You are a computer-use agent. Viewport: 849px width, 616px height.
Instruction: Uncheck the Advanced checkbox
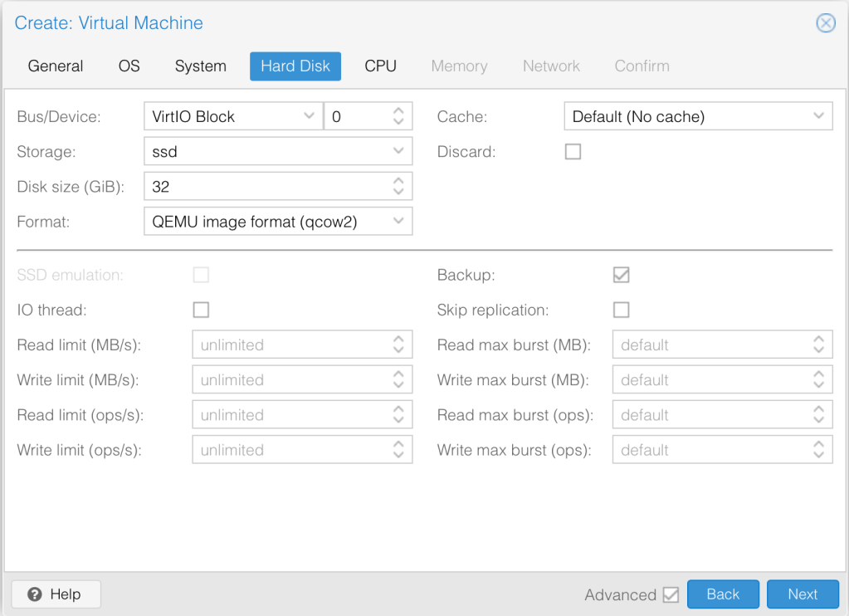671,594
